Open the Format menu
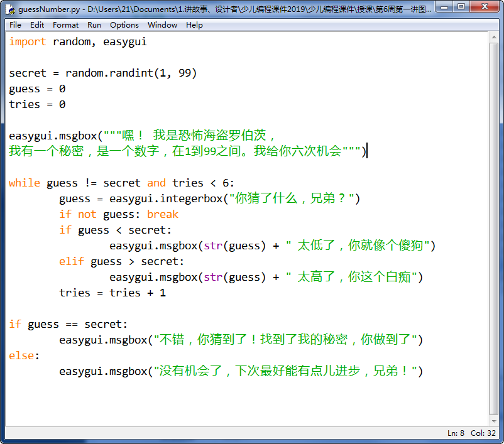Screen dimensions: 504x444 (65, 25)
